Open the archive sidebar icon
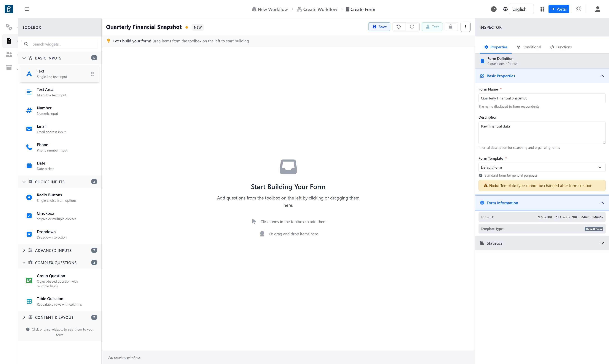 tap(9, 68)
